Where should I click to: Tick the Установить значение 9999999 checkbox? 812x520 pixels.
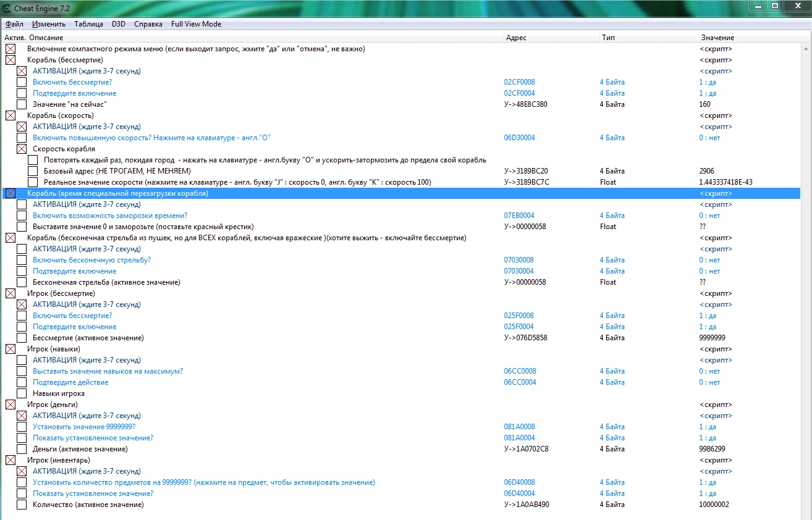[x=22, y=427]
